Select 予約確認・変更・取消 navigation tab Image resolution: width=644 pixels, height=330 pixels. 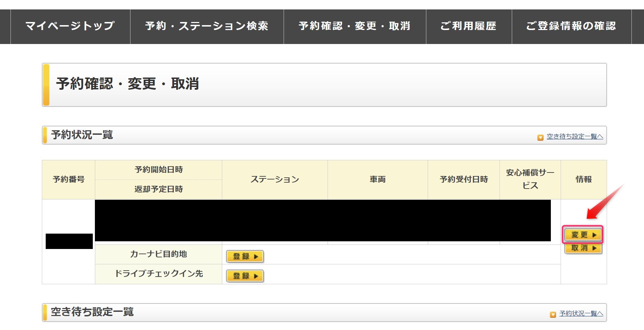pyautogui.click(x=355, y=26)
